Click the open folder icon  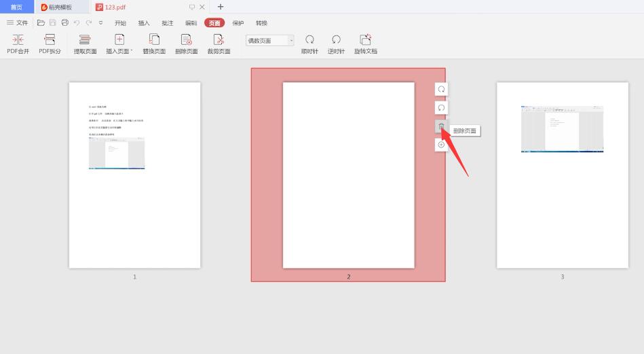[41, 23]
